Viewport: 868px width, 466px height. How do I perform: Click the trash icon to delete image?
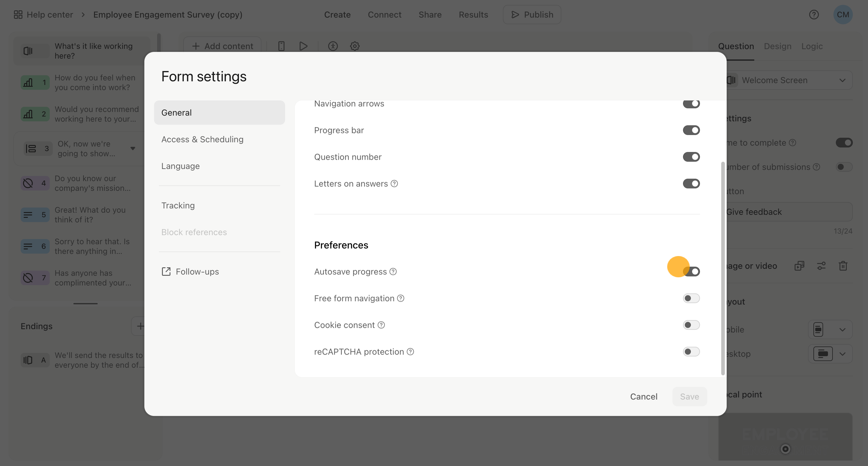(x=843, y=266)
